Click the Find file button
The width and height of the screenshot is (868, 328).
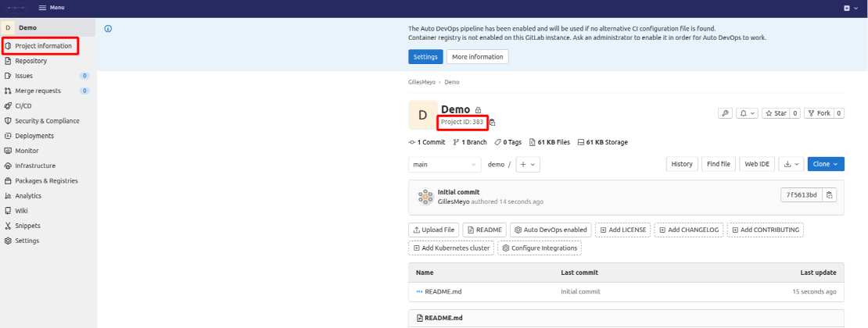719,164
